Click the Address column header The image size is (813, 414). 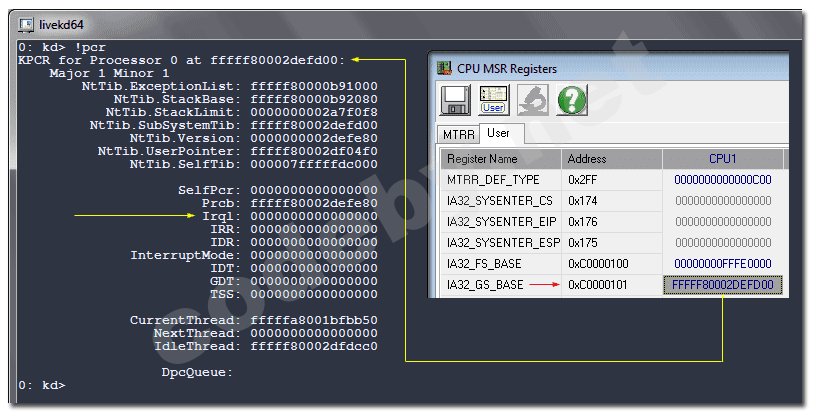[x=612, y=159]
